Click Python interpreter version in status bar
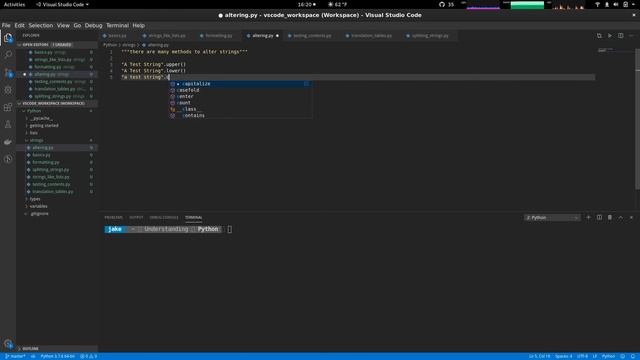Screen dimensions: 640x360 coord(58,356)
